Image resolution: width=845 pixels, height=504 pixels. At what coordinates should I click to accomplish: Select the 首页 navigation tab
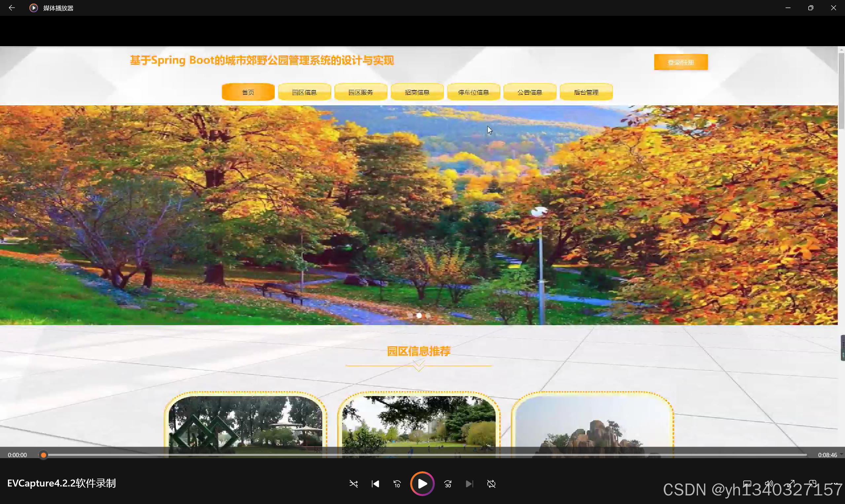click(x=248, y=92)
